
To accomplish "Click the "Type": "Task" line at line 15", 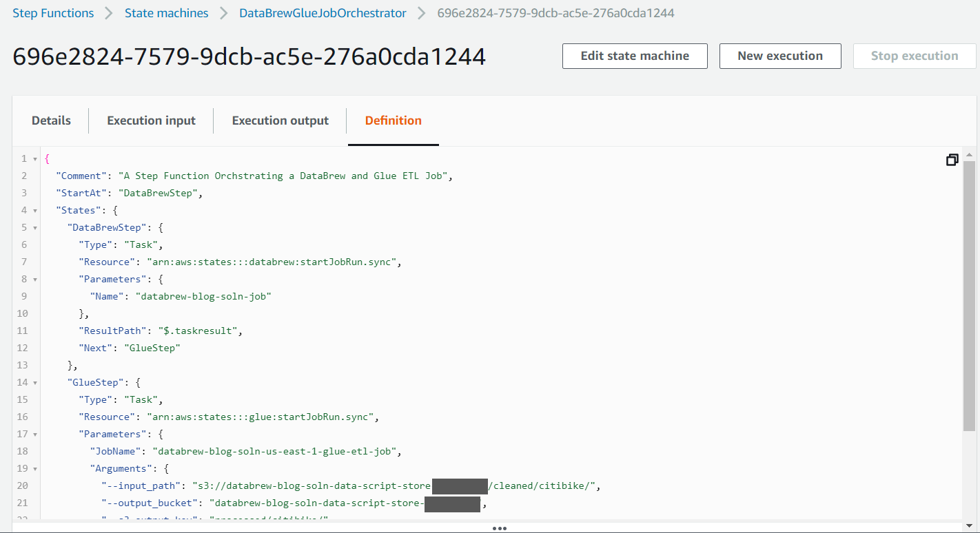I will (121, 399).
